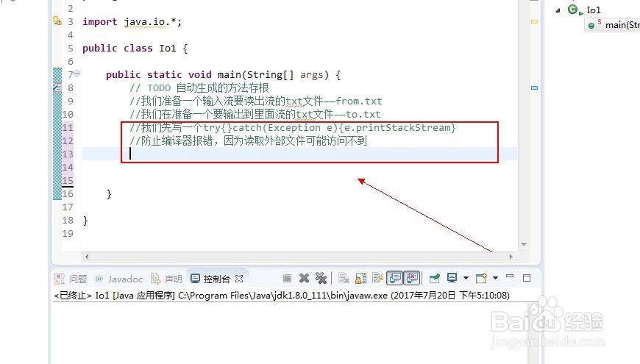640x364 pixels.
Task: Click the Open Console icon
Action: coord(481,278)
